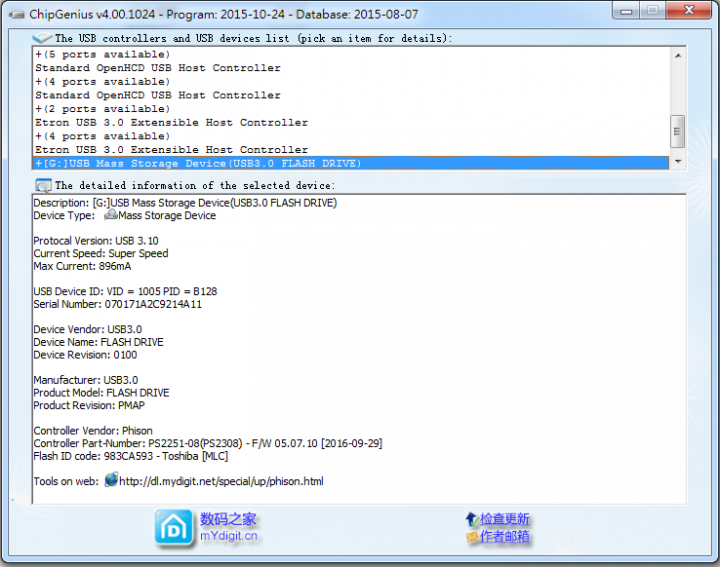Select the +(2 ports available) row

[x=351, y=109]
